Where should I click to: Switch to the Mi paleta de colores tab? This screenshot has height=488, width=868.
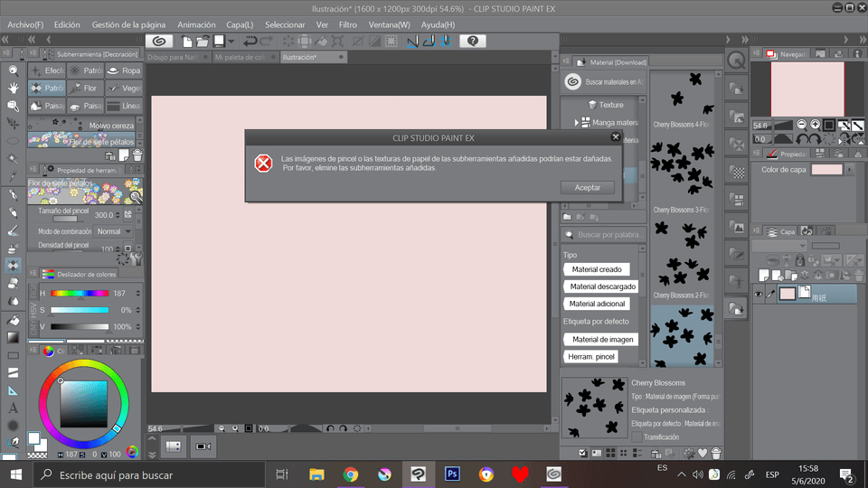coord(245,57)
